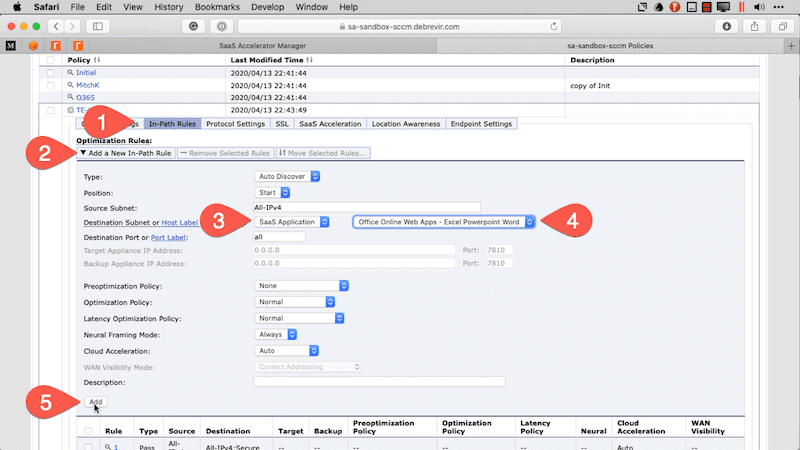Open the O365 policy link
800x450 pixels.
[85, 97]
